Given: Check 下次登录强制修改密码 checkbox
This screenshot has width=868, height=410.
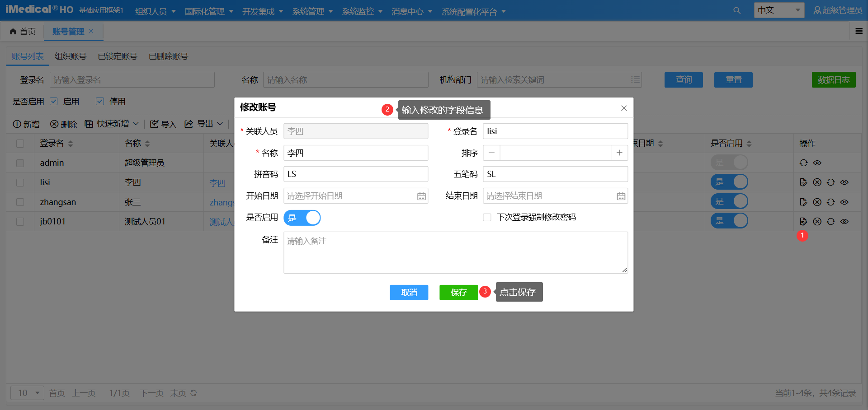Looking at the screenshot, I should tap(487, 217).
